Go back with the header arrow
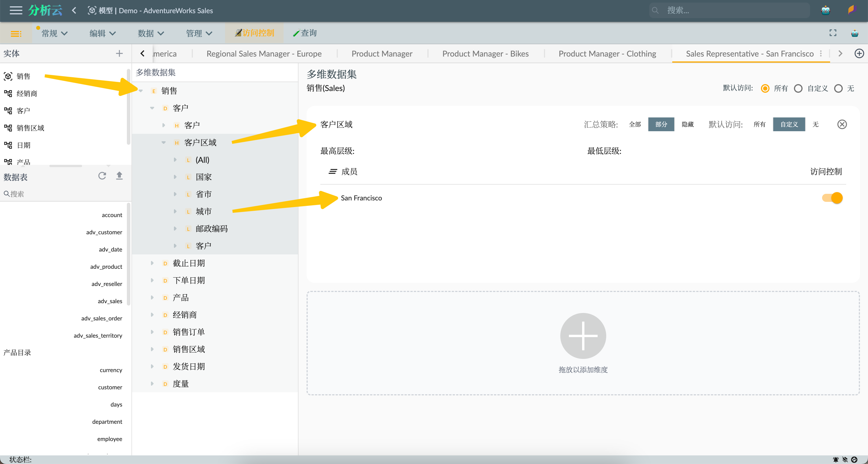This screenshot has width=868, height=464. click(74, 10)
